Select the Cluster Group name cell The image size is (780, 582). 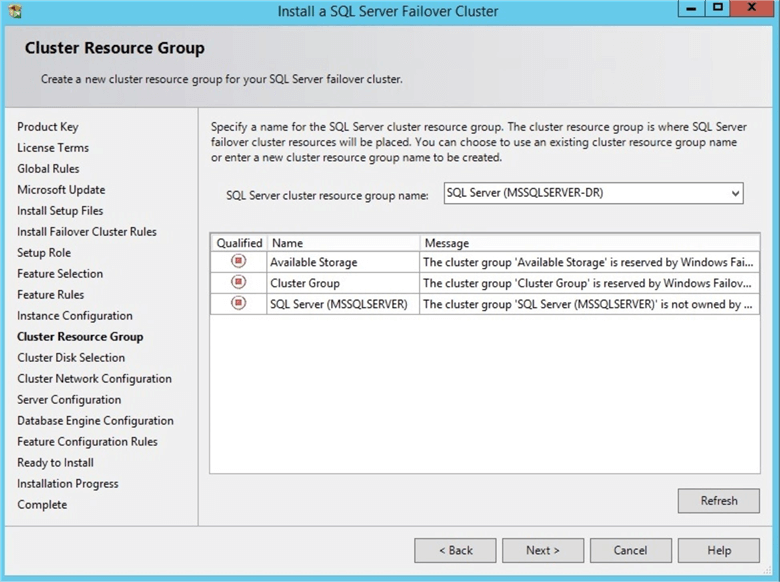343,283
